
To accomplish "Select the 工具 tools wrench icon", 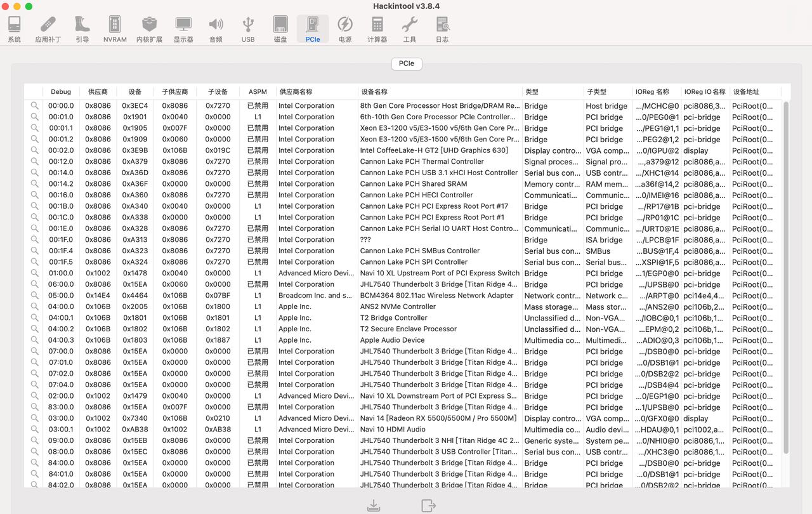I will tap(410, 29).
